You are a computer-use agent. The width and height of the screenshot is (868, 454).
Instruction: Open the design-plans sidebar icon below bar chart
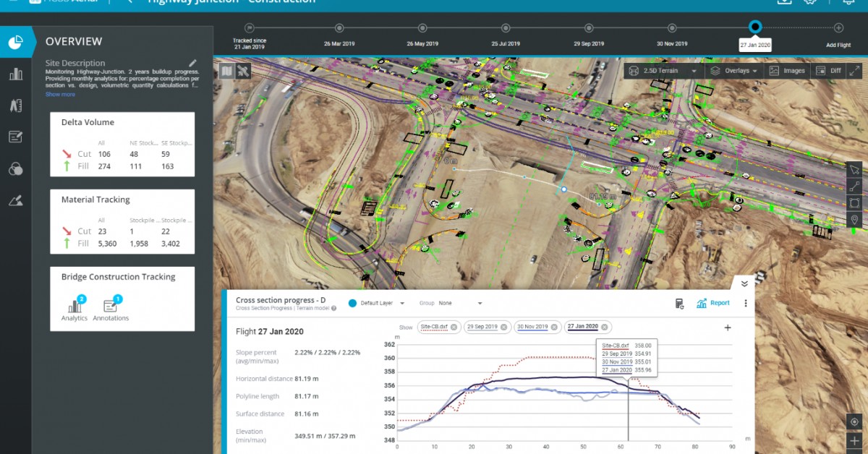click(16, 106)
